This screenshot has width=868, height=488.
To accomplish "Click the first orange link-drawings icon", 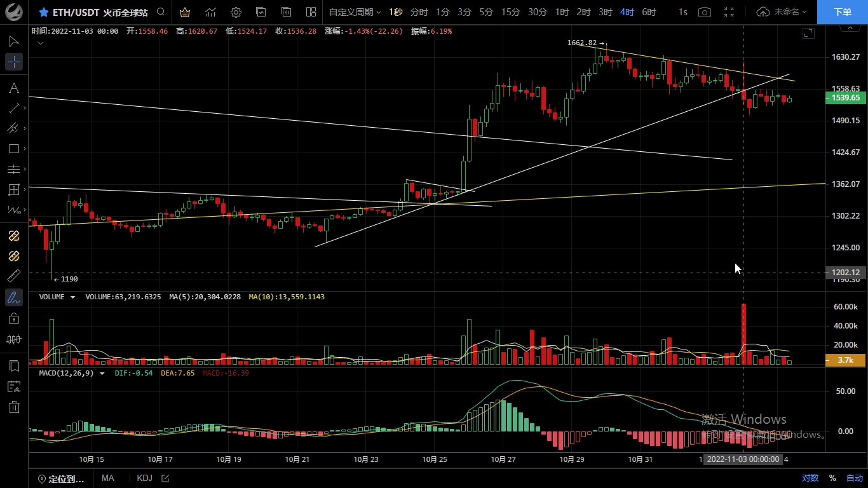I will (x=14, y=236).
